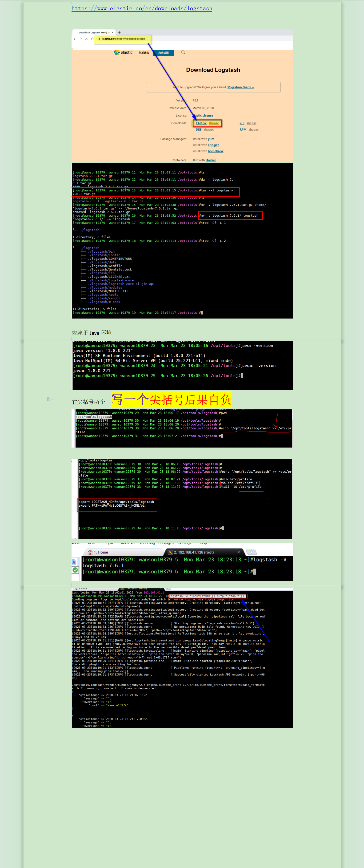This screenshot has width=364, height=868.
Task: Click the homebrew package manager link
Action: point(216,151)
